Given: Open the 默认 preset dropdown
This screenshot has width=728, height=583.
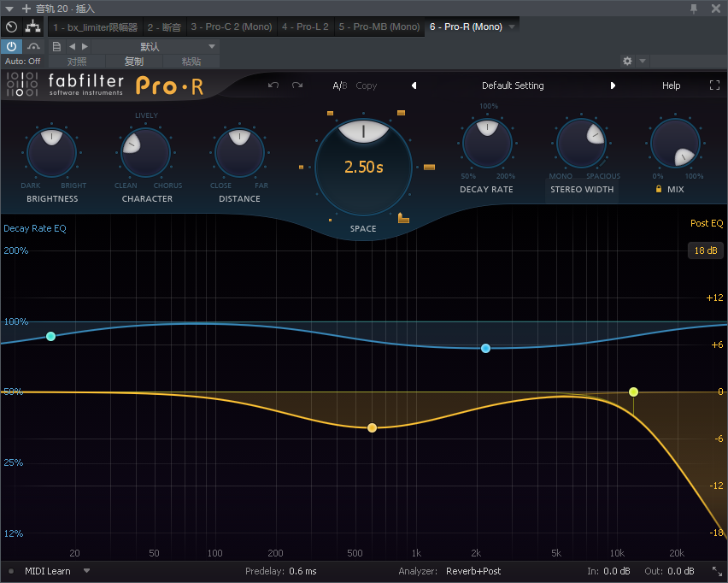Looking at the screenshot, I should coord(155,46).
